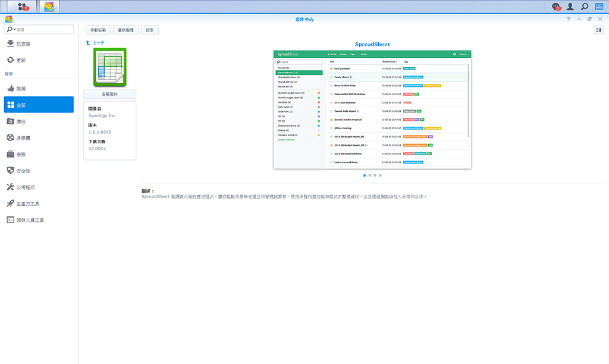Minimize the Package Center window
The image size is (609, 364).
579,19
